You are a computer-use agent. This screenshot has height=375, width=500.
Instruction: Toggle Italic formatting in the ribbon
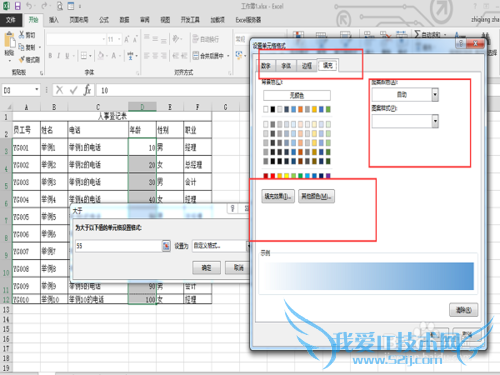pyautogui.click(x=58, y=56)
